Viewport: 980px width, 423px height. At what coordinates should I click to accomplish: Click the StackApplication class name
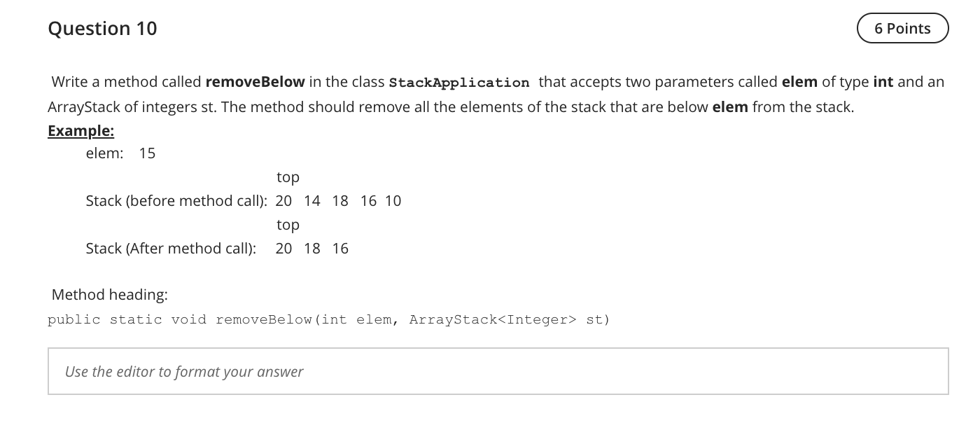coord(458,82)
